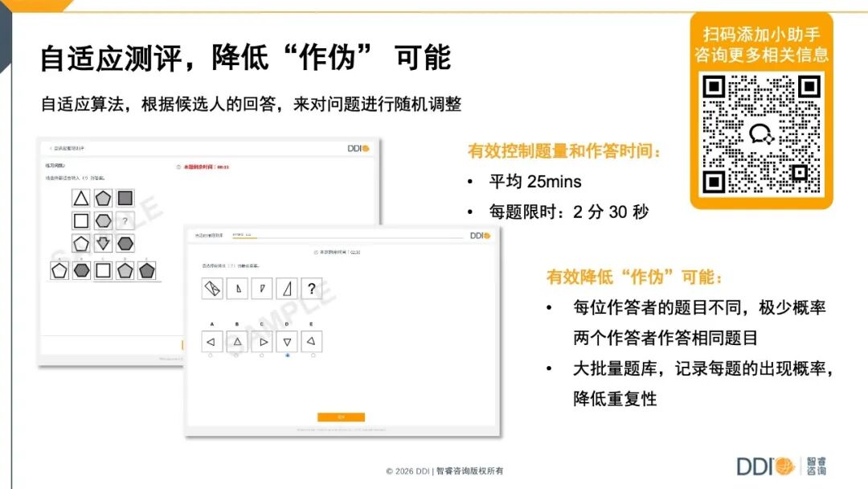Choose the white square answer option
Viewport: 868px width, 489px height.
(103, 270)
